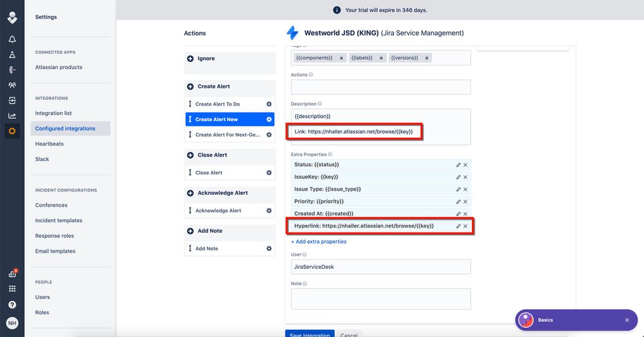Select Create Alert New action
644x337 pixels.
(x=230, y=119)
